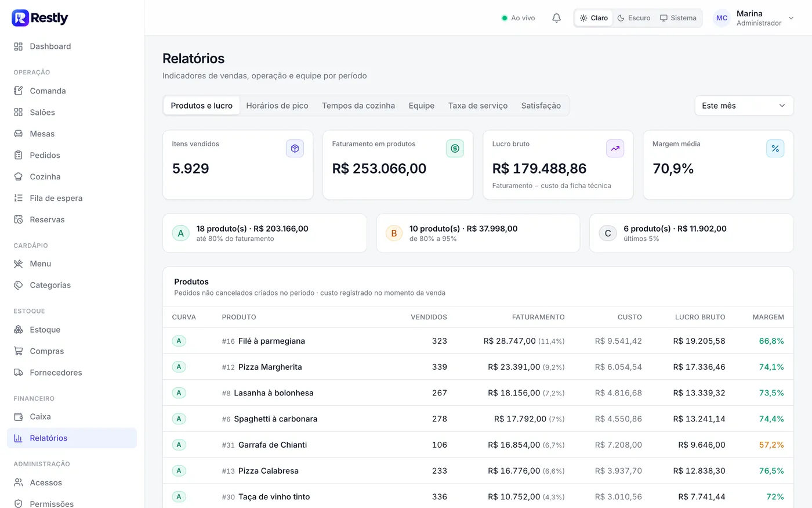
Task: Click the Fornecedores truck icon
Action: [x=19, y=373]
